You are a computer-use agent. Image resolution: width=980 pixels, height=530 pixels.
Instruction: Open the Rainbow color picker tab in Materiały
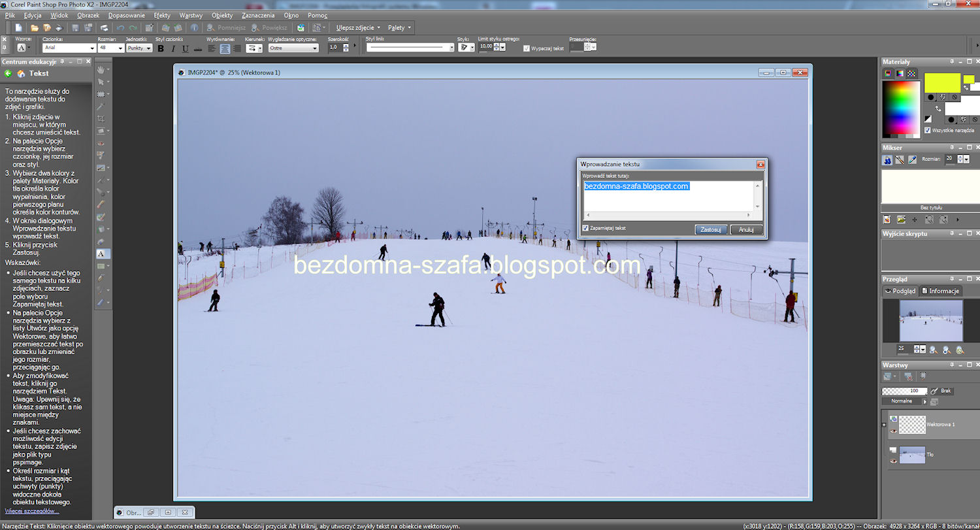(900, 73)
